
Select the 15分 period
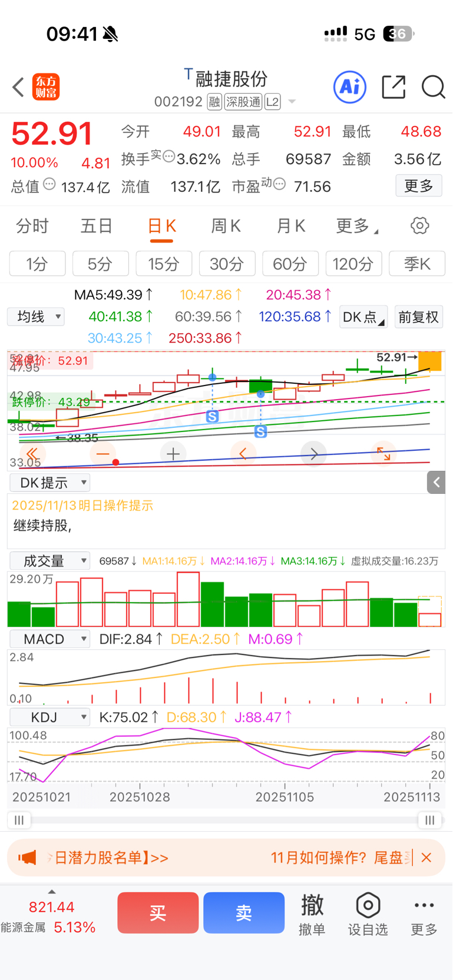pos(164,264)
